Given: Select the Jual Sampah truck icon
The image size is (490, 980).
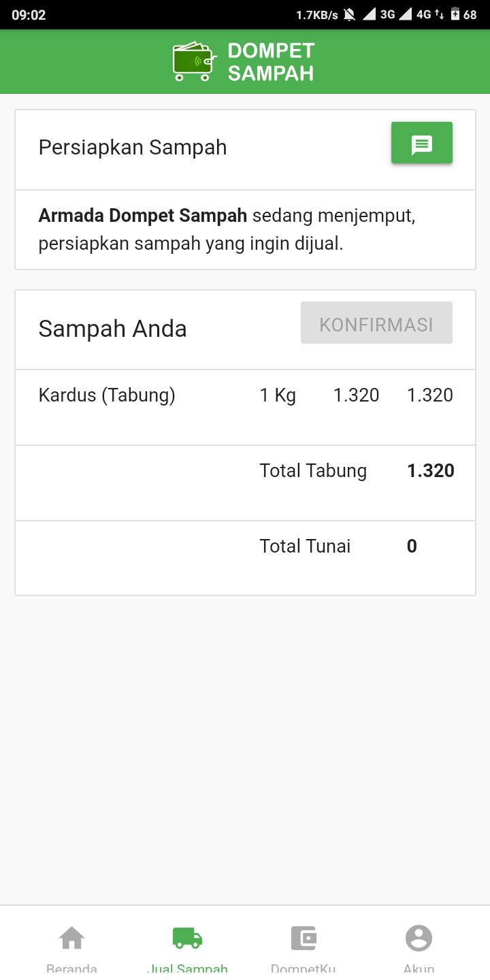Looking at the screenshot, I should pos(187,938).
